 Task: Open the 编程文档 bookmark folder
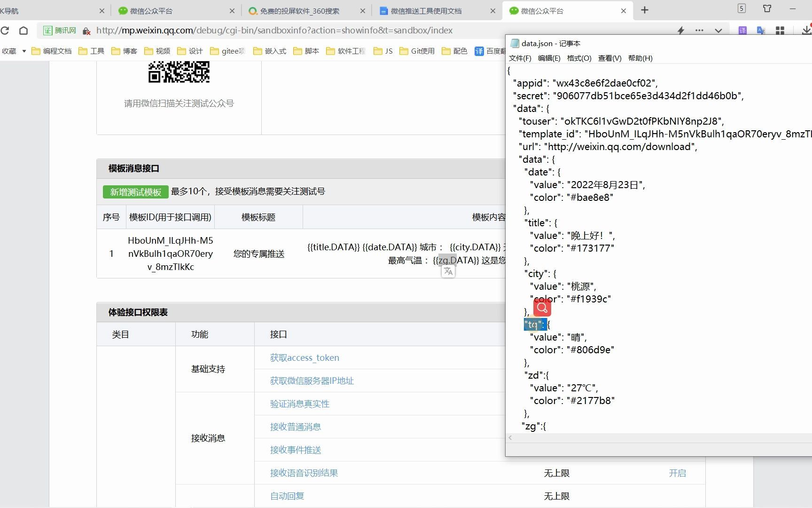coord(52,51)
